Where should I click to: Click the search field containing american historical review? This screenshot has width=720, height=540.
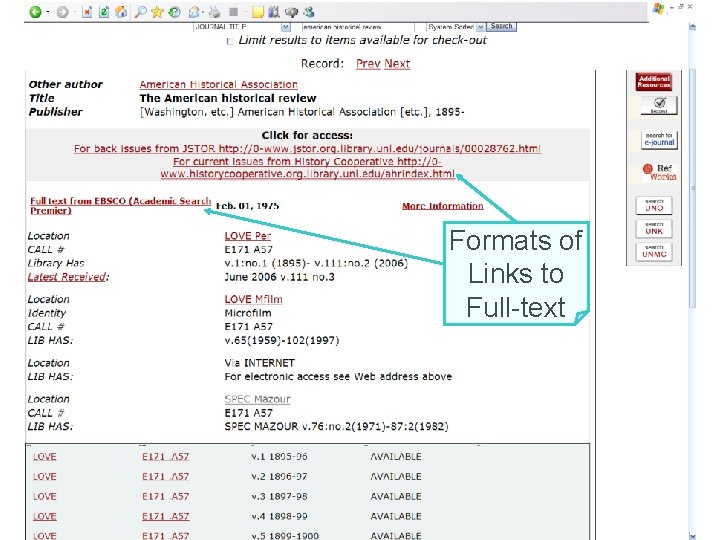point(358,27)
